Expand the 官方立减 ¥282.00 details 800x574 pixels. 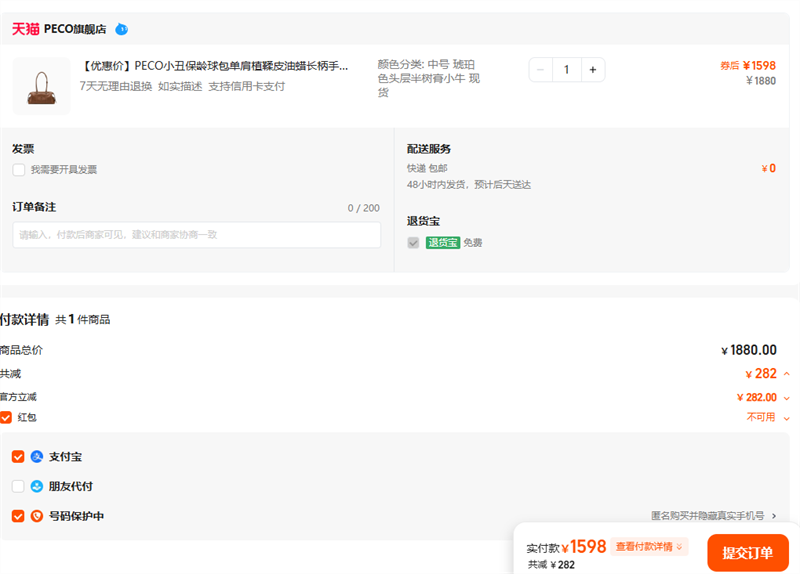pos(786,397)
